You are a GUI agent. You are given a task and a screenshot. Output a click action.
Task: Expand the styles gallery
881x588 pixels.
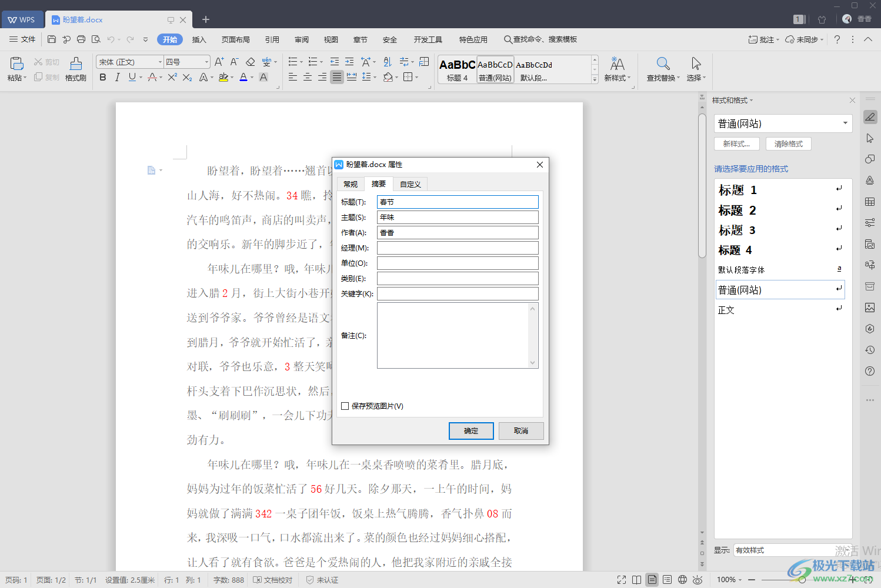595,79
